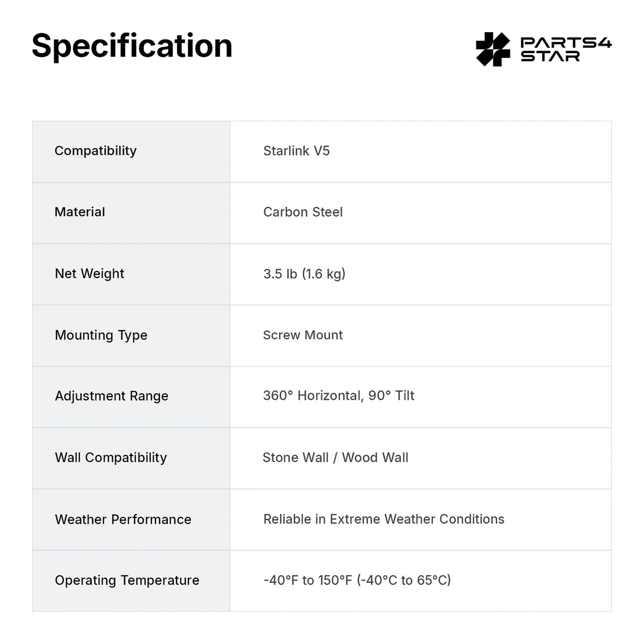Select the Operating Temperature label
Viewport: 644px width, 644px height.
click(x=127, y=580)
